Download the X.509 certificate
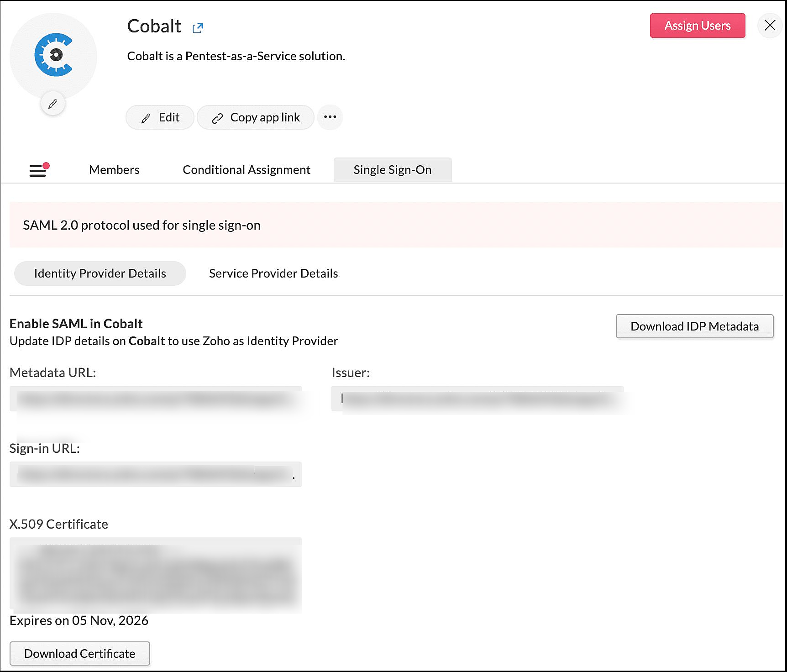The height and width of the screenshot is (672, 787). coord(80,654)
